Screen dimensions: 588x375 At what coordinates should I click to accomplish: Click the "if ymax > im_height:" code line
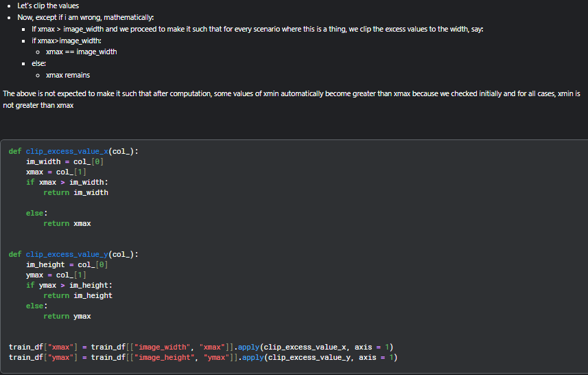point(69,285)
